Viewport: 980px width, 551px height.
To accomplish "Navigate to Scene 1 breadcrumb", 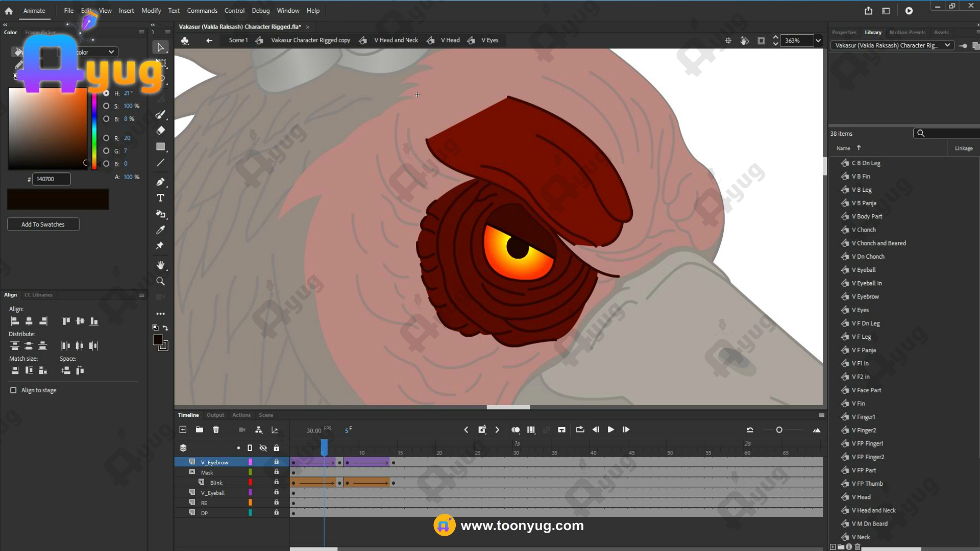I will (x=238, y=40).
